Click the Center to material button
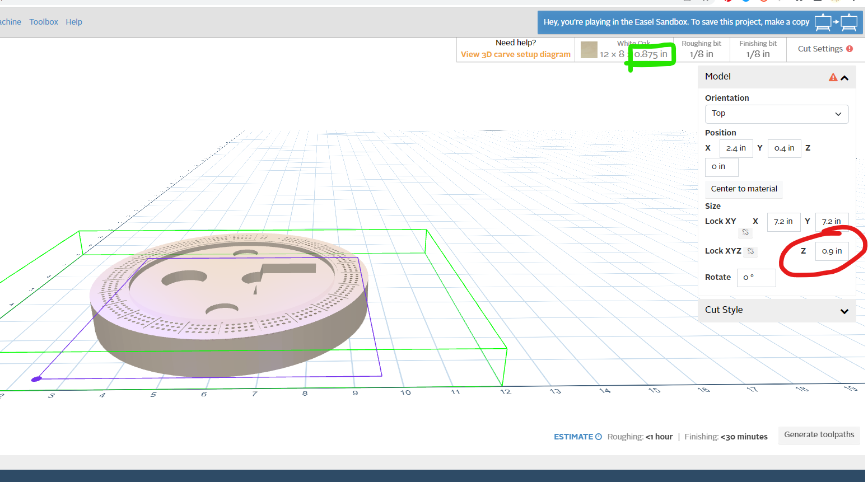Viewport: 868px width, 482px height. tap(744, 189)
